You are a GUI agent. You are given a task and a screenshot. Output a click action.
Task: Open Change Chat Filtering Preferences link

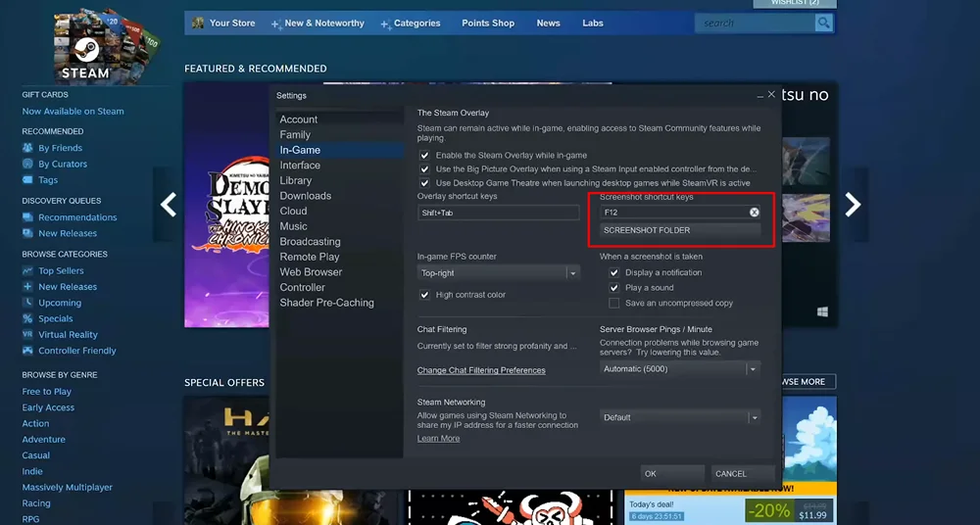pyautogui.click(x=481, y=370)
